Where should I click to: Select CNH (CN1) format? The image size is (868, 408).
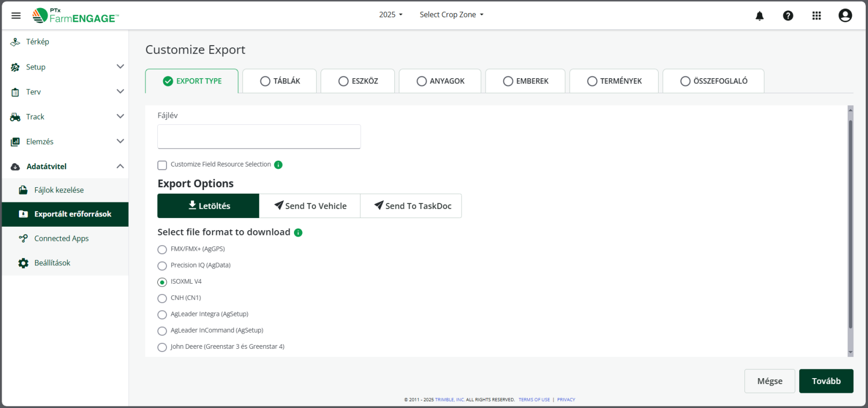click(162, 298)
